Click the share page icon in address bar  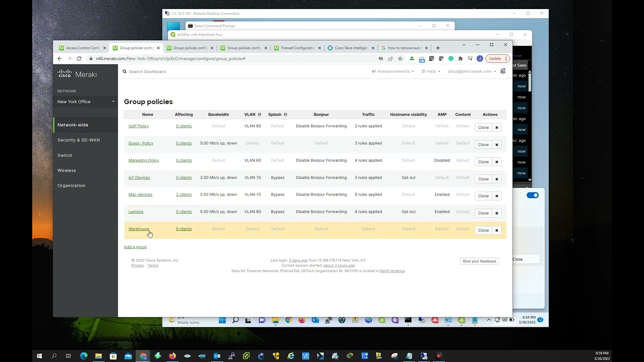click(x=390, y=58)
